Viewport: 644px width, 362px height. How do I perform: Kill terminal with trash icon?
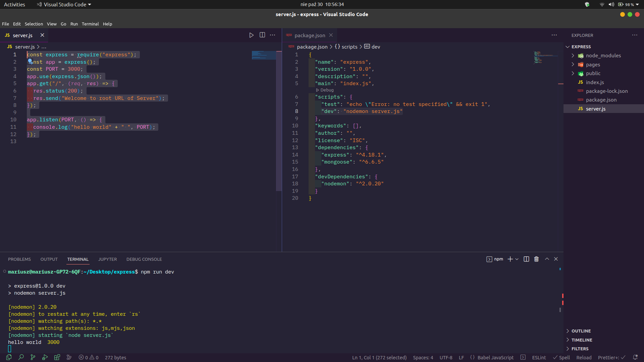click(536, 259)
